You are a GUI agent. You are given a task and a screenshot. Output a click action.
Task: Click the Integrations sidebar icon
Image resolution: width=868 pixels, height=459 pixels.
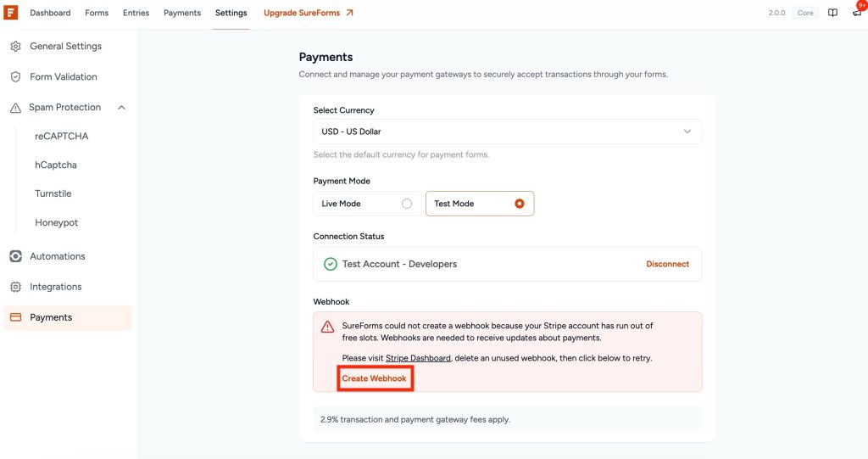coord(15,287)
